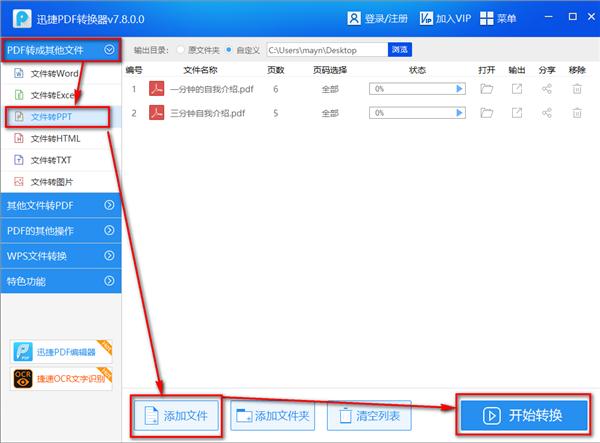The image size is (600, 443).
Task: Remove 三分钟自我介绍.pdf with trash icon
Action: pos(577,113)
